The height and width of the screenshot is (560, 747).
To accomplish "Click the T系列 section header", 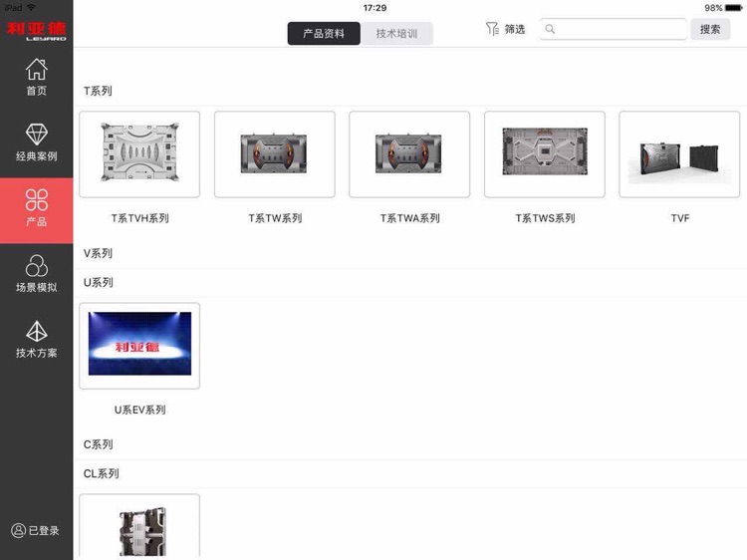I will pos(98,91).
